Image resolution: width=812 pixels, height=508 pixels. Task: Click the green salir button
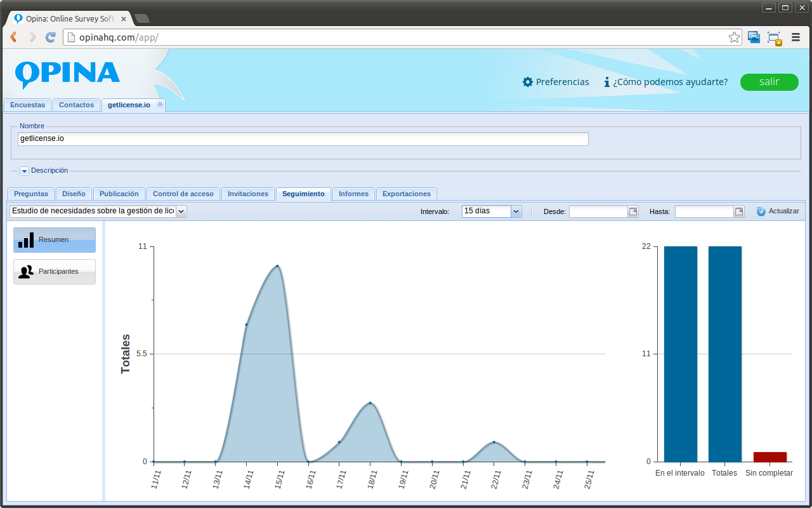click(x=769, y=82)
